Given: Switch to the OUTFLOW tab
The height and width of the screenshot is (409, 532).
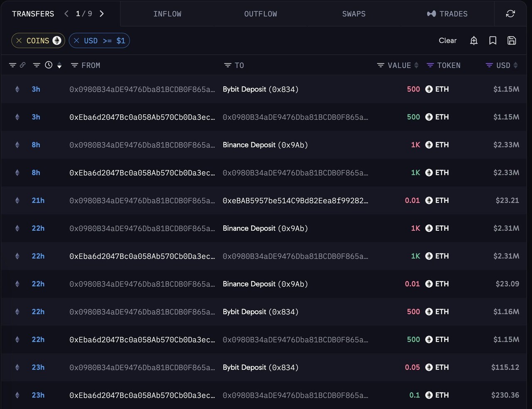Looking at the screenshot, I should tap(261, 14).
